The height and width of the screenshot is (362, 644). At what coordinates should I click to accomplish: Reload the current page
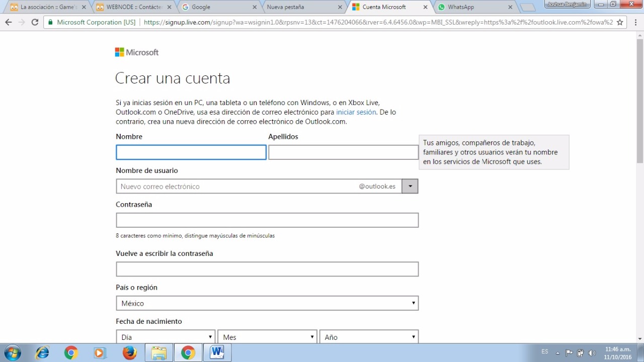tap(35, 22)
